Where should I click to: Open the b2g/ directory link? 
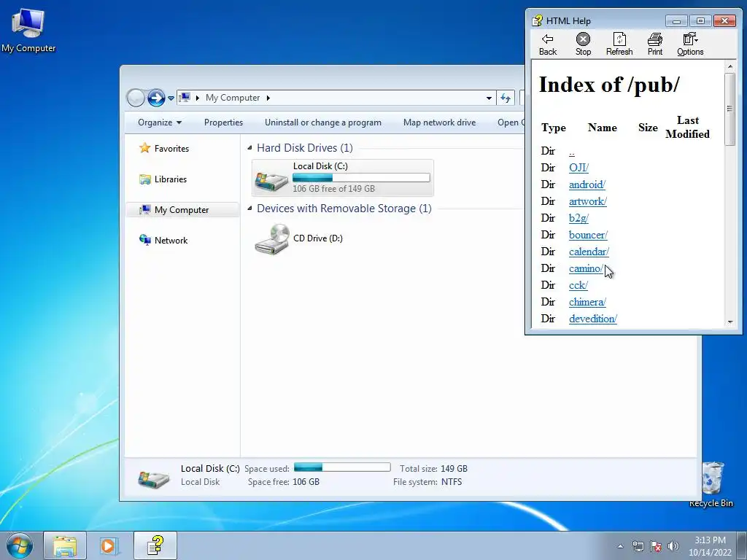tap(578, 218)
